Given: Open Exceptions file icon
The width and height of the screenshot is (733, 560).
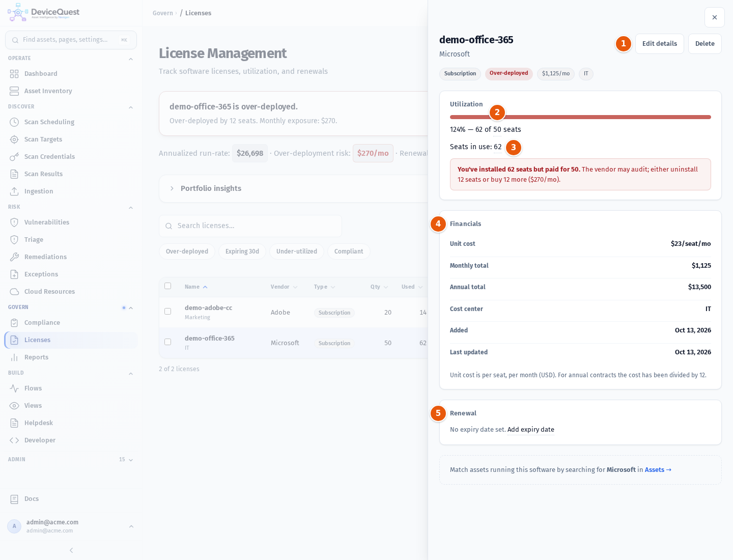Looking at the screenshot, I should (14, 274).
